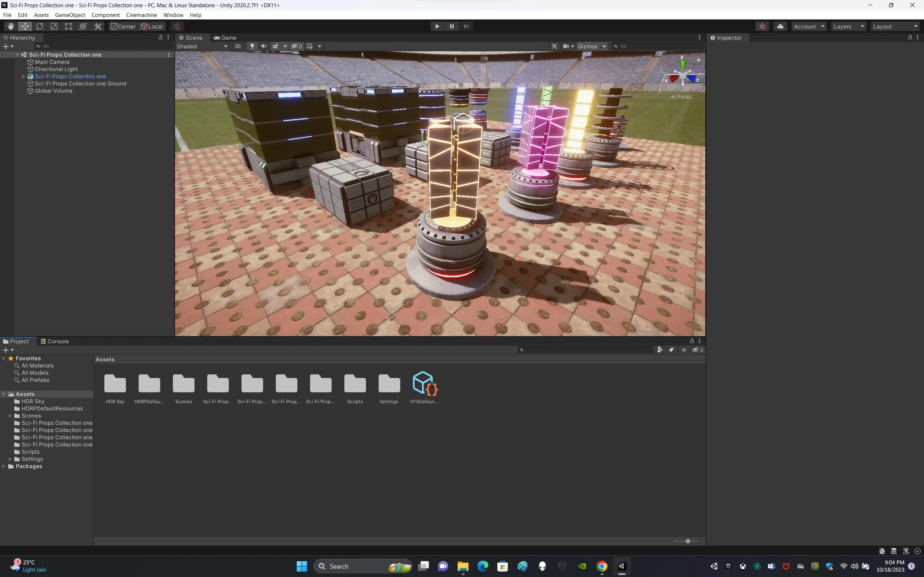Viewport: 924px width, 577px height.
Task: Adjust the asset icon size slider
Action: 688,541
